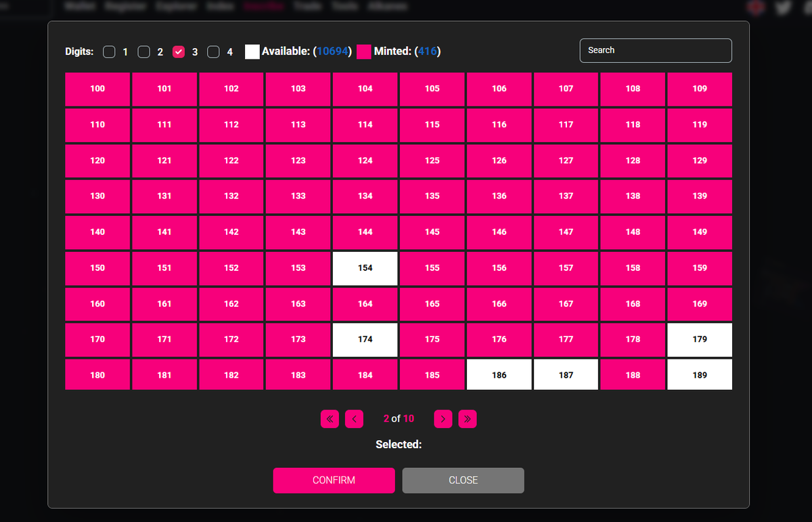Click minted number 162
The height and width of the screenshot is (522, 812).
[231, 304]
